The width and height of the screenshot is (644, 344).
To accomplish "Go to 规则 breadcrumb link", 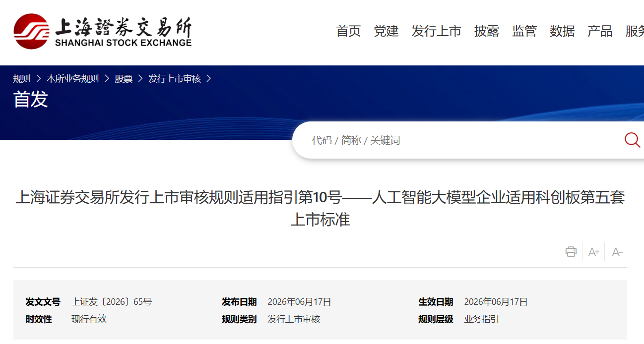I will (22, 79).
